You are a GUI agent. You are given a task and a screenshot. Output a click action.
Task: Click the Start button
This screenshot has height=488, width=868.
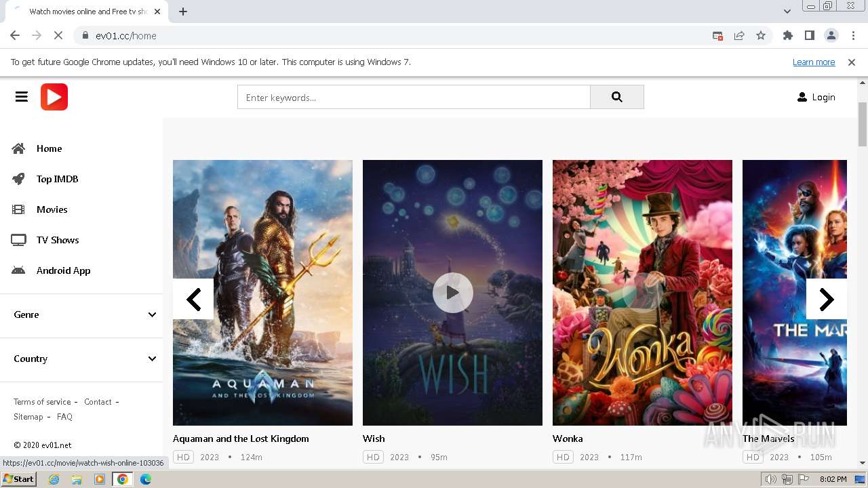coord(19,479)
